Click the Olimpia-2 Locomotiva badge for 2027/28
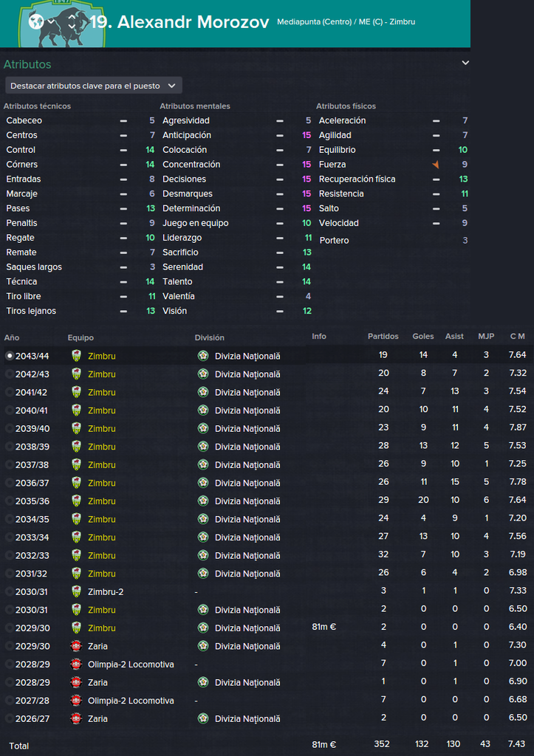The height and width of the screenshot is (756, 534). point(76,700)
